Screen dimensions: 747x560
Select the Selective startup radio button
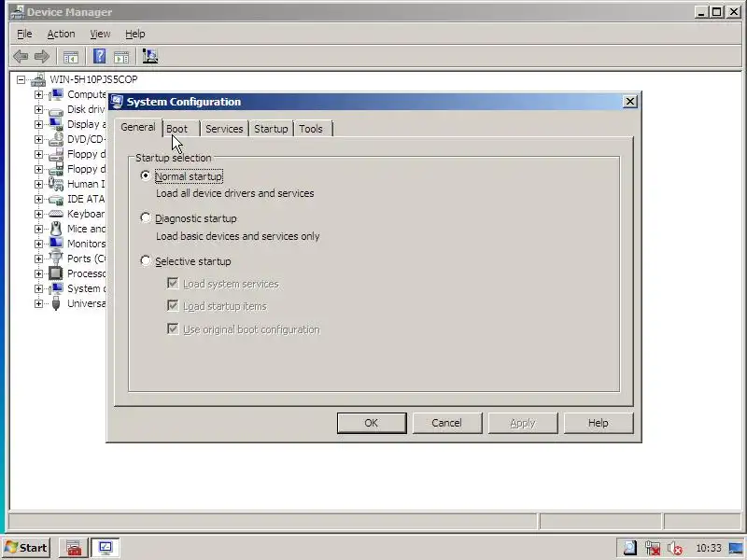point(146,261)
